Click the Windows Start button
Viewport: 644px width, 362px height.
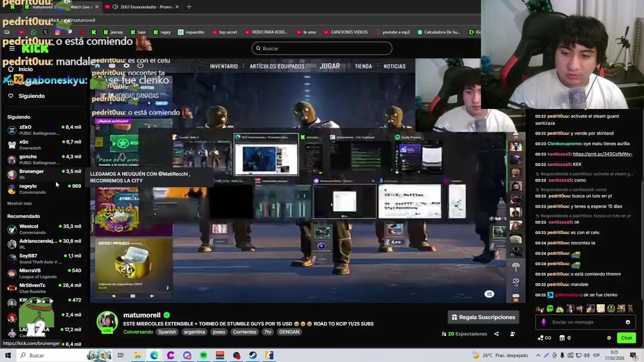[x=8, y=355]
